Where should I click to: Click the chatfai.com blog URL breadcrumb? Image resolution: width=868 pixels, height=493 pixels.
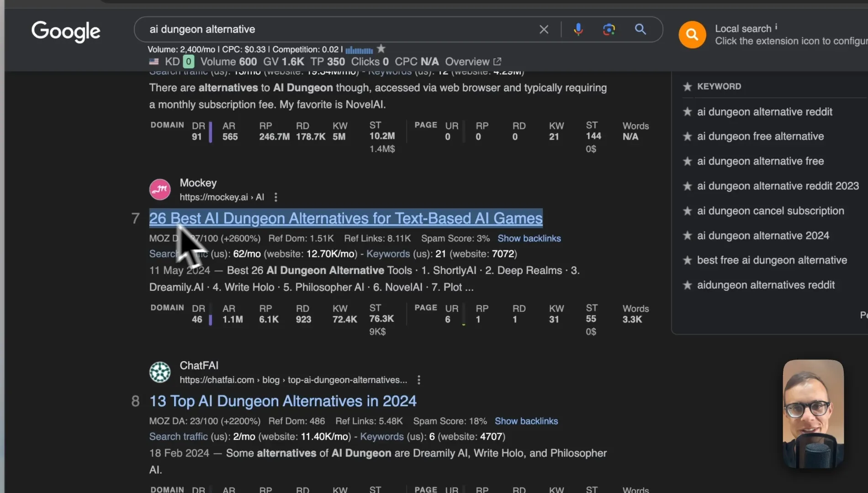(293, 380)
